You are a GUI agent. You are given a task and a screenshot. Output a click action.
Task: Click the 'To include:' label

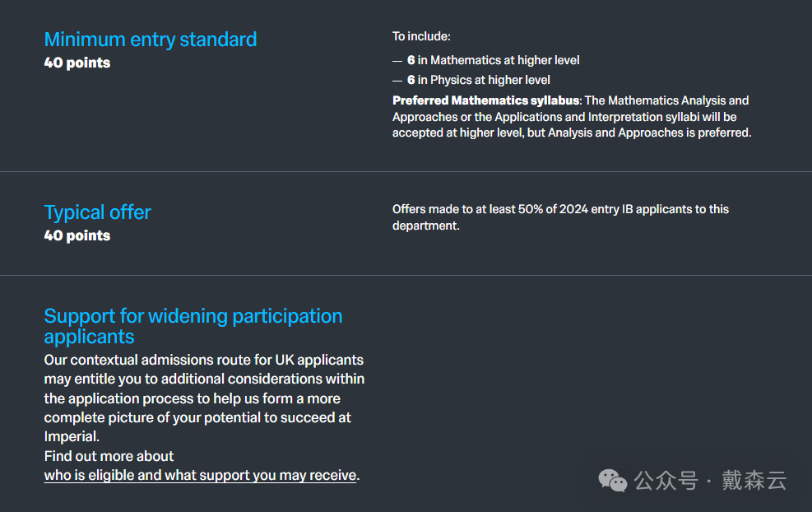[x=421, y=36]
